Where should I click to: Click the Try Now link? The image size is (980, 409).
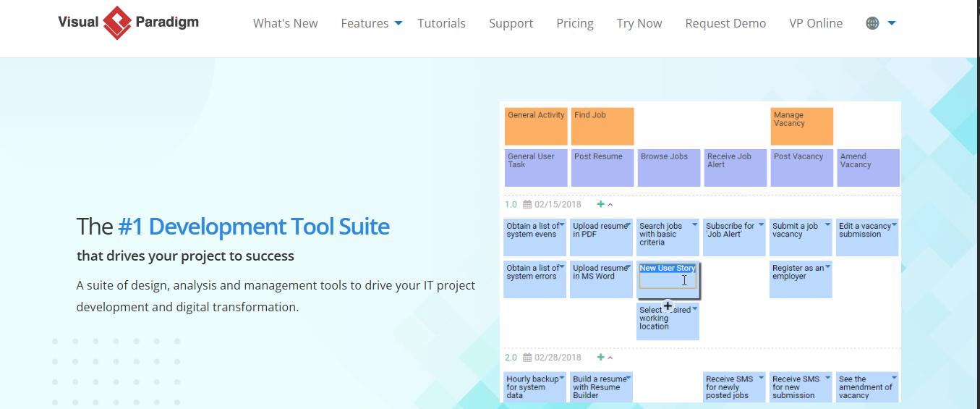coord(639,23)
